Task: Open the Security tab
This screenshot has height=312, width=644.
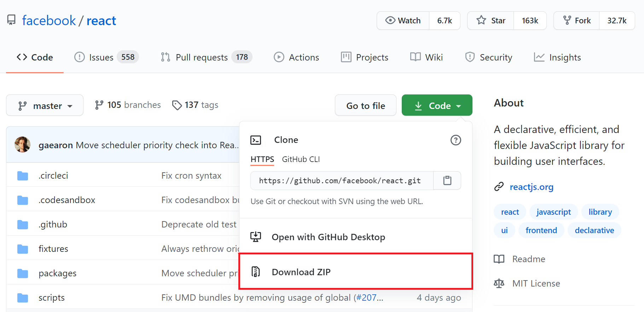Action: tap(488, 57)
